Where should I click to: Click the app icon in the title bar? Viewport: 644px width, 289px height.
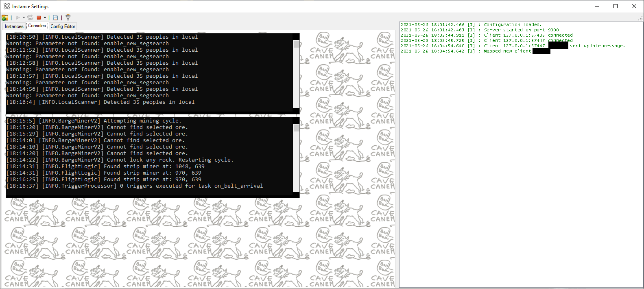click(x=7, y=6)
